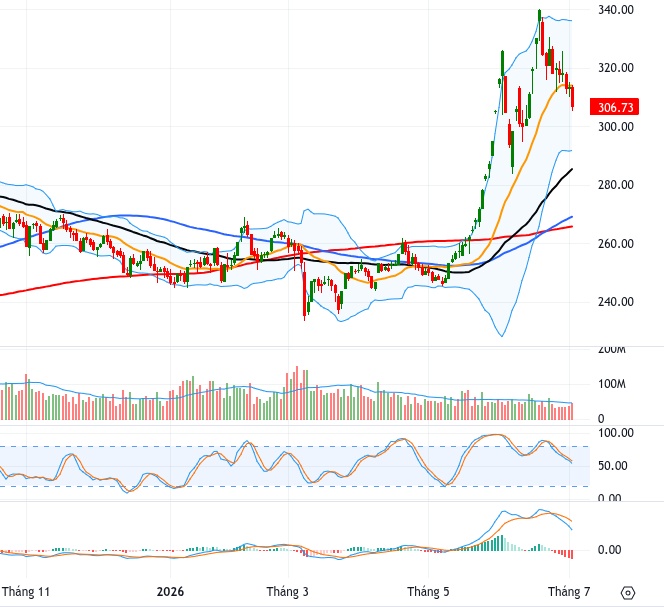The image size is (664, 607).
Task: Select the 340.00 price axis label
Action: tap(616, 10)
